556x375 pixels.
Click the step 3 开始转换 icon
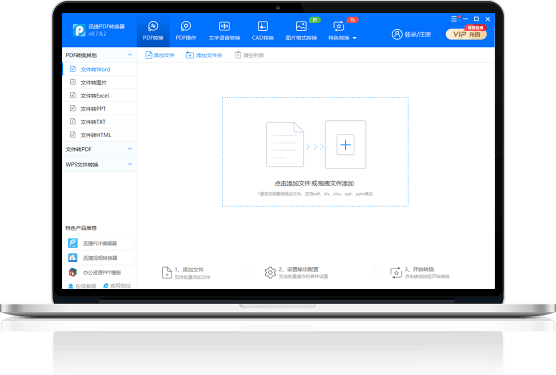[396, 273]
